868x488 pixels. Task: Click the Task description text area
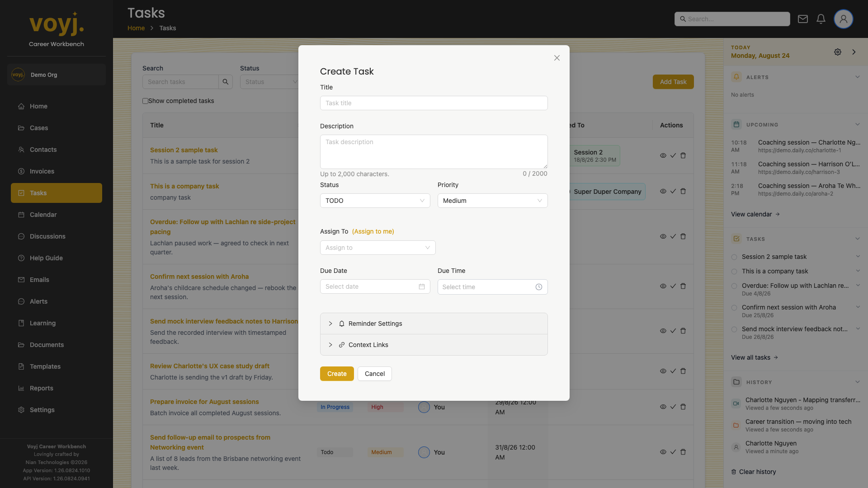[434, 152]
